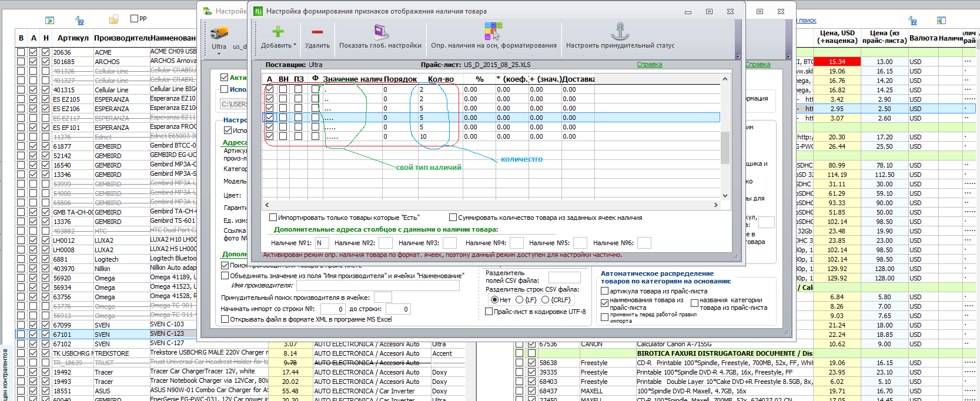This screenshot has width=980, height=401.
Task: Click the Ultra truck icon in settings window
Action: point(219,33)
